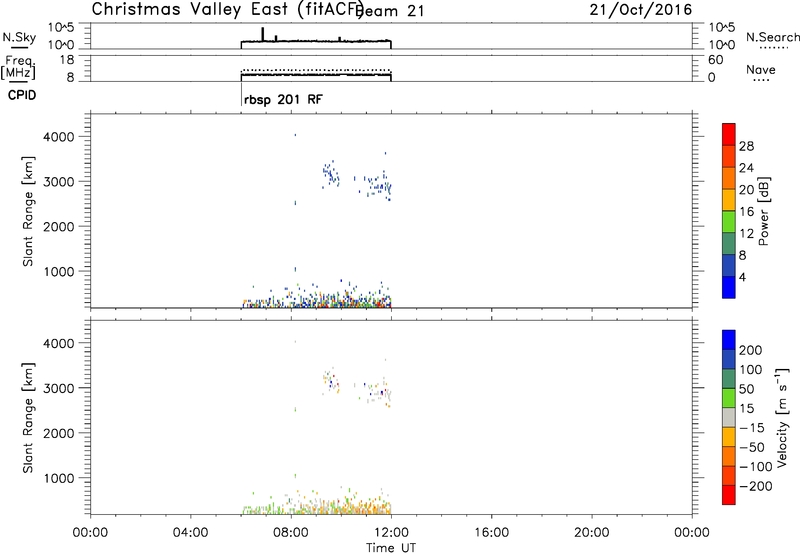Viewport: 800px width, 554px height.
Task: Click the '200' value on Velocity color bar
Action: [x=751, y=350]
